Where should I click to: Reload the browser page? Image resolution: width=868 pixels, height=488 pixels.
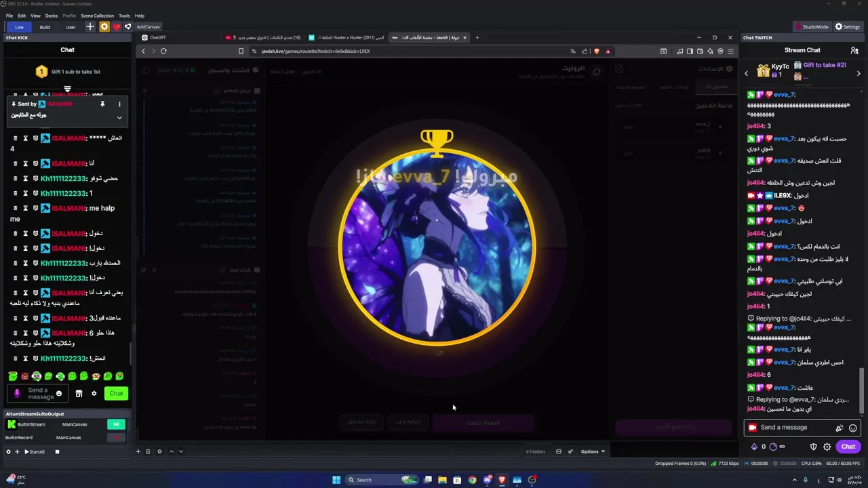tap(163, 51)
